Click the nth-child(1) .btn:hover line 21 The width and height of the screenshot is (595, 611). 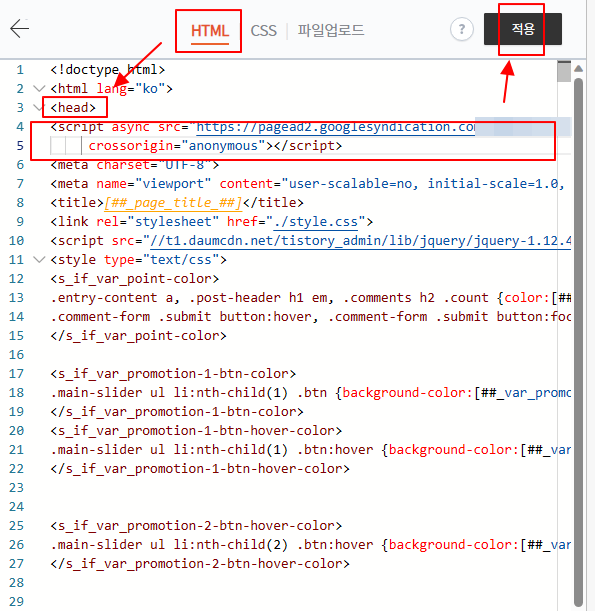[311, 450]
